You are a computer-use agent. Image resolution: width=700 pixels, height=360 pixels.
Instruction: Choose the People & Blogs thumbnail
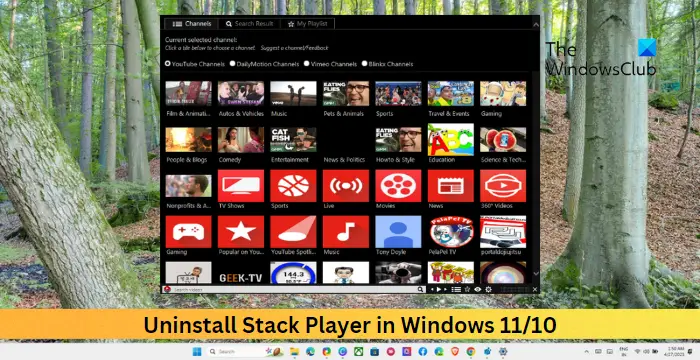188,140
